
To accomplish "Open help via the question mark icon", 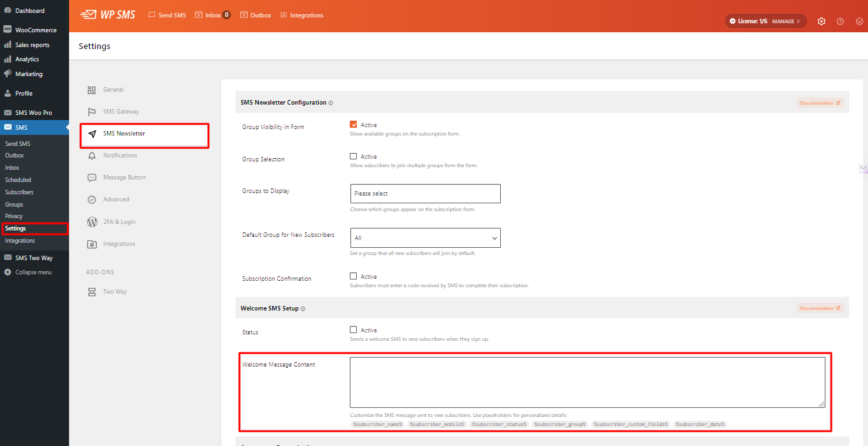I will click(x=840, y=21).
